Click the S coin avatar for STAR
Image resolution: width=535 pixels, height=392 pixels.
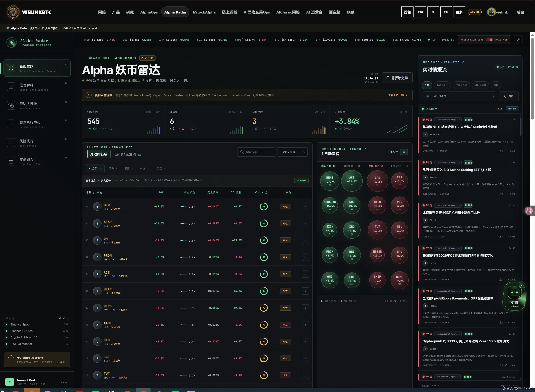97,224
